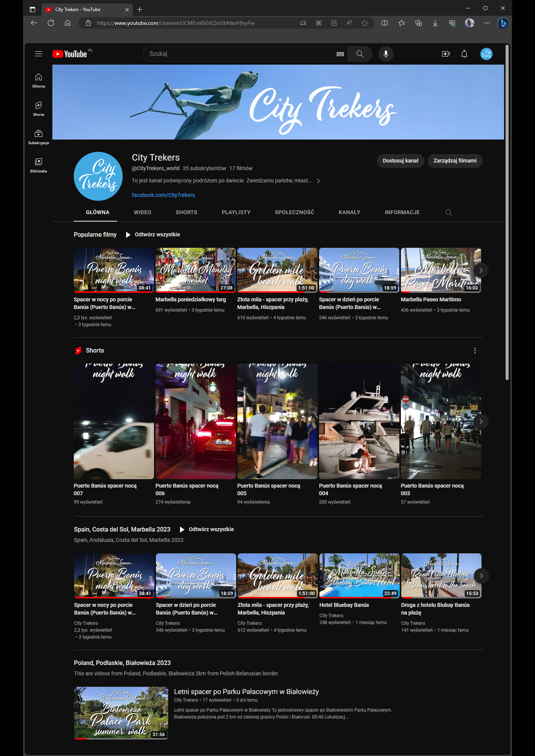Switch to the SHORTS tab

pos(186,212)
